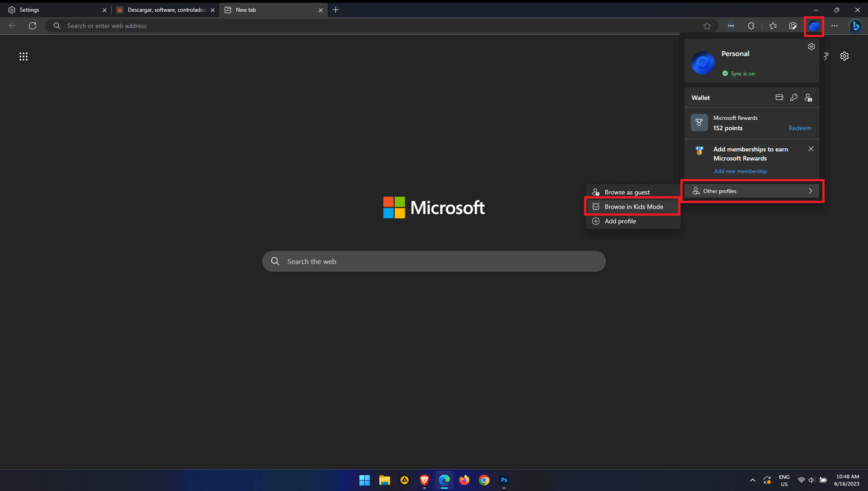The height and width of the screenshot is (491, 868).
Task: Open Brave browser from taskbar
Action: pos(425,480)
